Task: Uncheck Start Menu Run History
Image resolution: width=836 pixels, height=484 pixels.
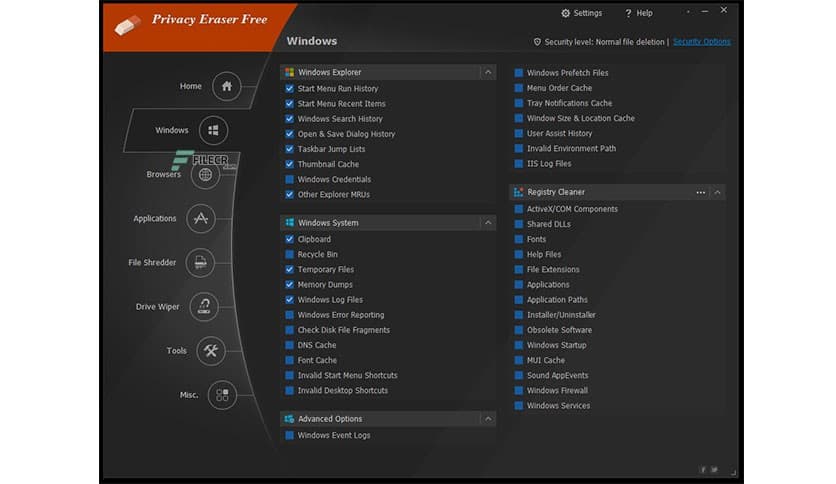Action: click(x=290, y=88)
